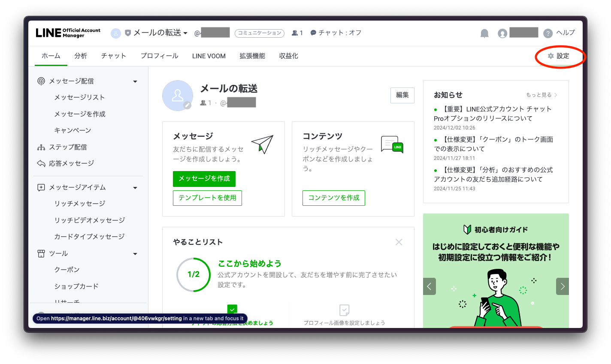
Task: Check the プロフィール画像を設定しましょう task box
Action: click(344, 310)
